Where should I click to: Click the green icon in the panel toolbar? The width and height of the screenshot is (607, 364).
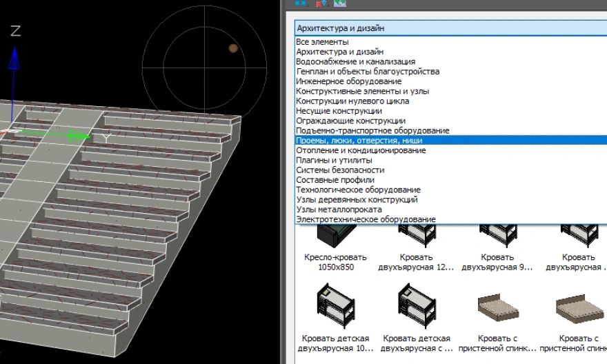339,3
